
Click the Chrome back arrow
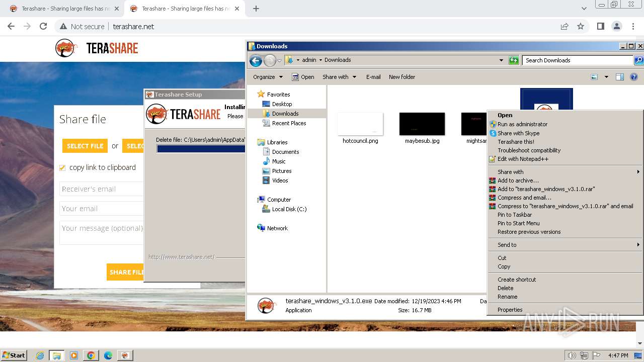tap(11, 26)
